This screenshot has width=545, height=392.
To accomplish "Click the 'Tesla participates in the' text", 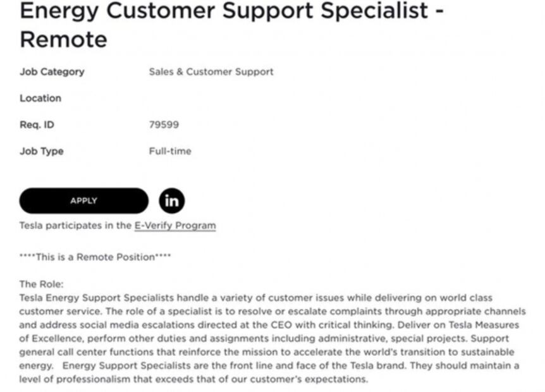I will (76, 225).
